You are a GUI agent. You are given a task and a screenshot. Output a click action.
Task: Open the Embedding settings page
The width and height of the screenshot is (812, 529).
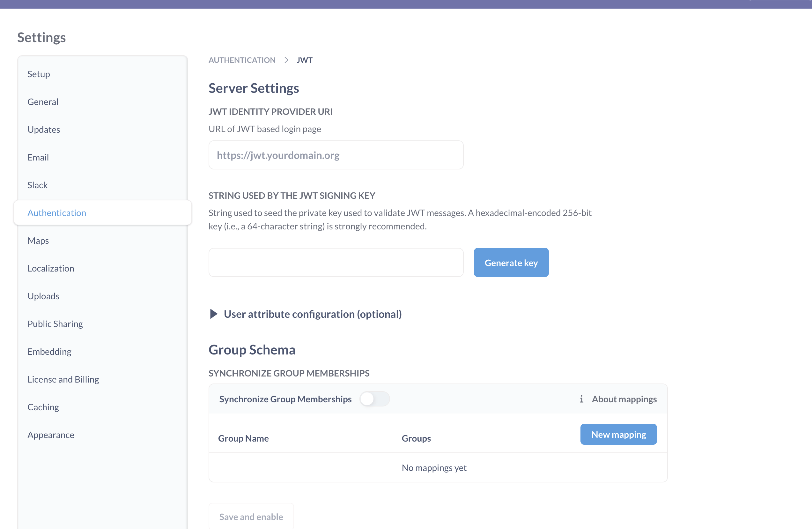pos(49,352)
